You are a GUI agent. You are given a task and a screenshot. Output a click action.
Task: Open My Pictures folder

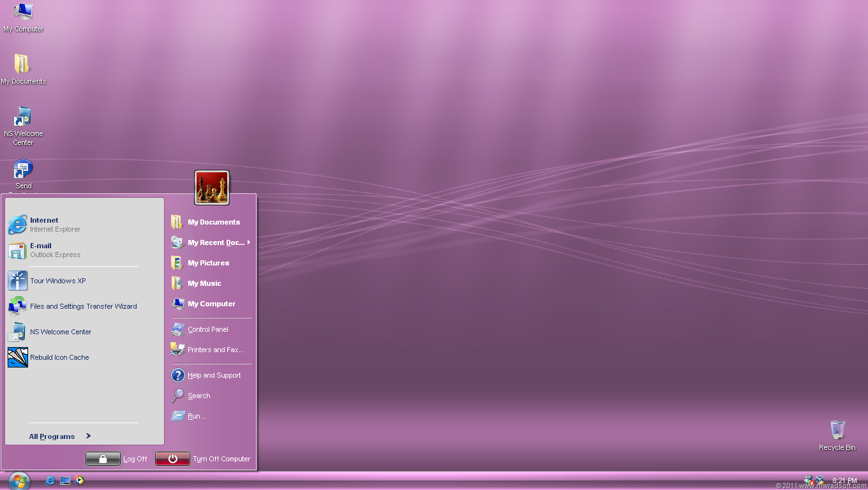210,263
